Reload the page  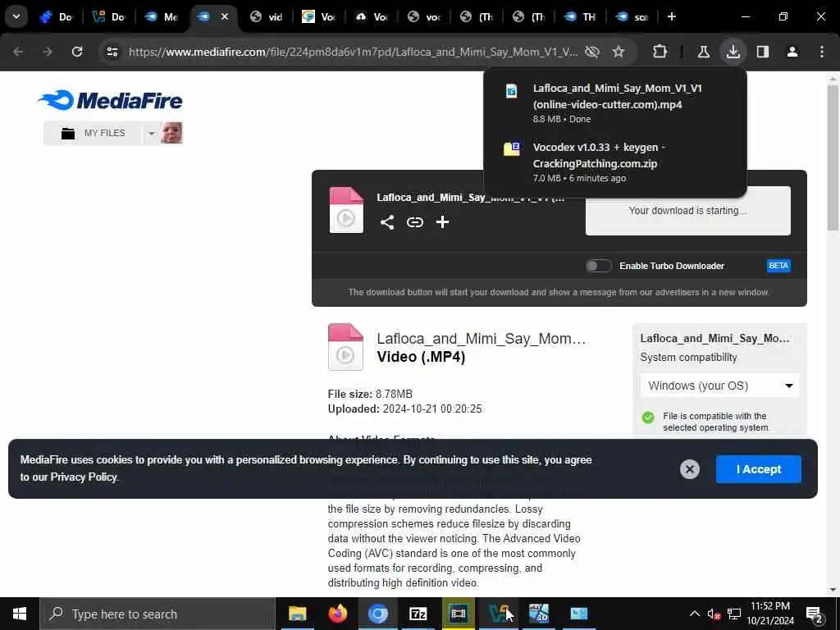click(77, 52)
